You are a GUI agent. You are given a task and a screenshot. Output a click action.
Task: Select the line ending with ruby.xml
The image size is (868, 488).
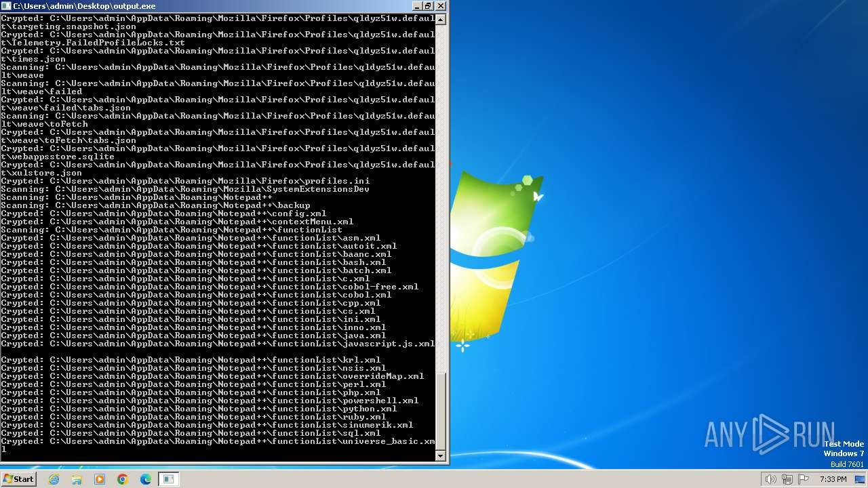[x=193, y=417]
